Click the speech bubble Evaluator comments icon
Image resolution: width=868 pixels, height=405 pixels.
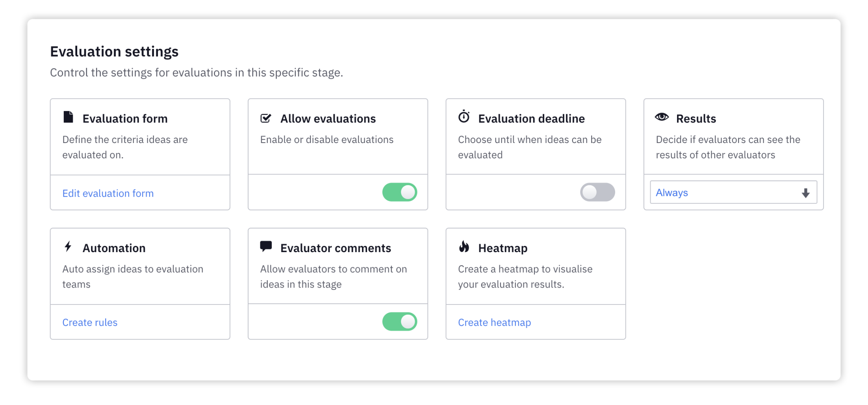(x=266, y=247)
